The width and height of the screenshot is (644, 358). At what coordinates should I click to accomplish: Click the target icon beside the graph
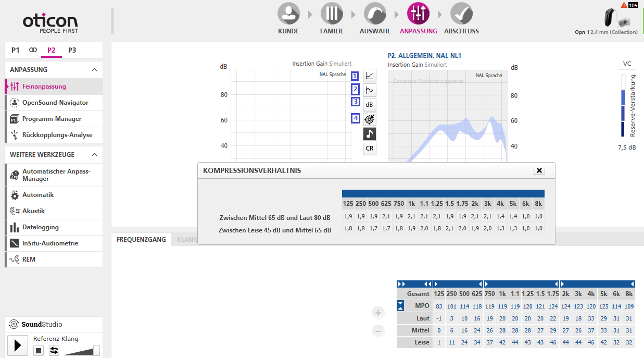pyautogui.click(x=370, y=119)
